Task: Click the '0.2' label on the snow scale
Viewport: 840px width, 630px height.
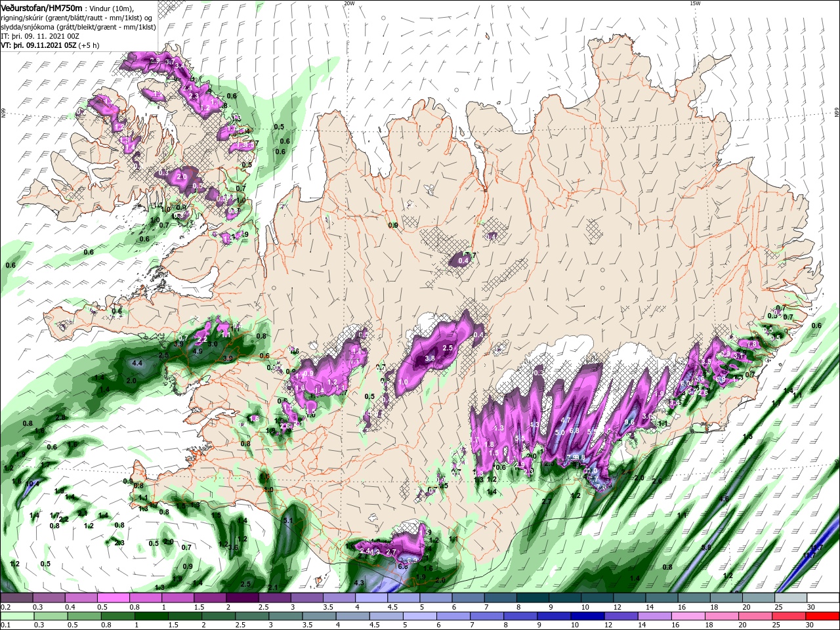Action: 5,607
